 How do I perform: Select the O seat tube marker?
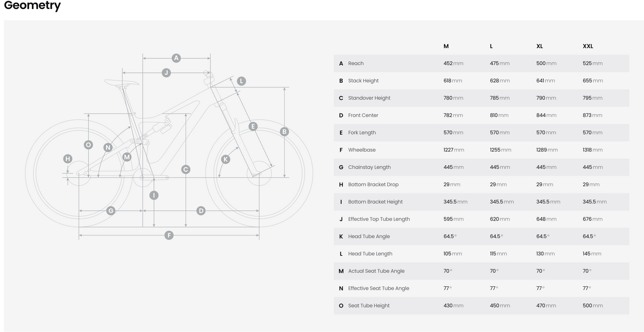point(89,145)
